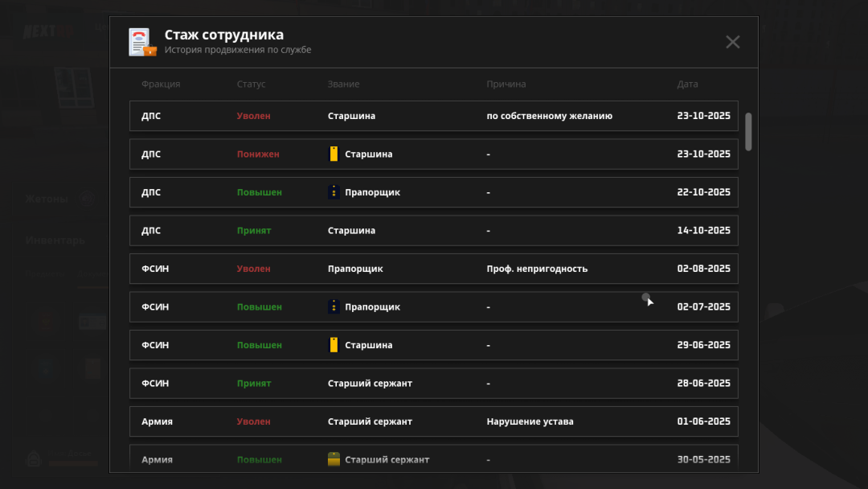Click Старшина rank insignia in ДПС Понижен row
Viewport: 868px width, 489px height.
click(x=334, y=154)
